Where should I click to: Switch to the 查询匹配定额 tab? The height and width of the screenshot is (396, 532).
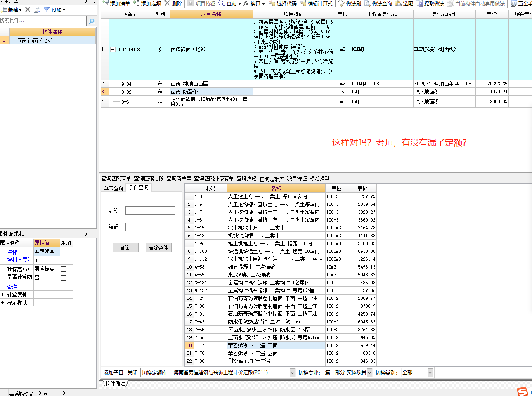(149, 178)
